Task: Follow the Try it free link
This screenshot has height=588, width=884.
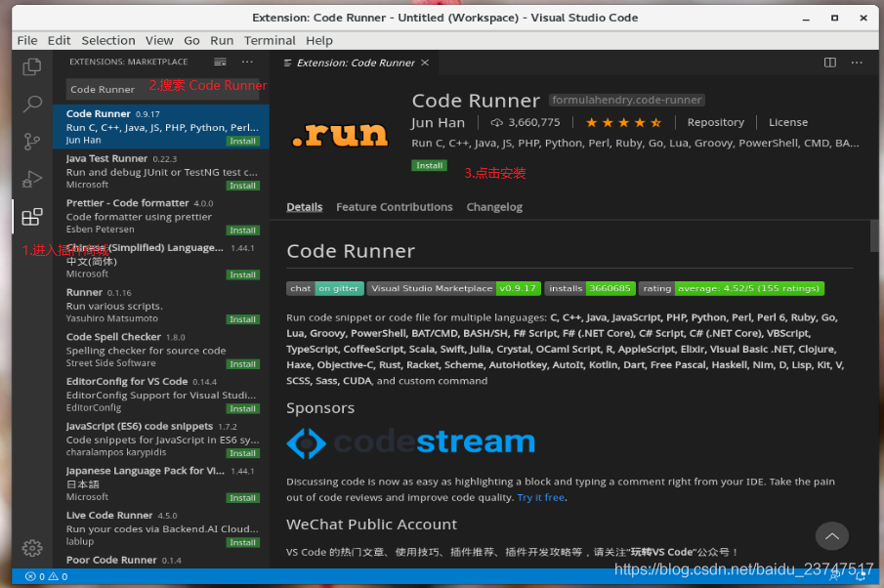Action: [541, 497]
